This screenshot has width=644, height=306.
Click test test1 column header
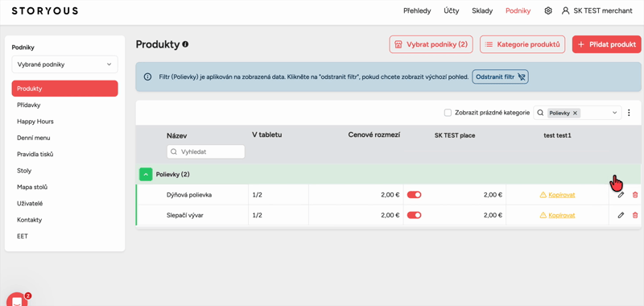tap(557, 135)
